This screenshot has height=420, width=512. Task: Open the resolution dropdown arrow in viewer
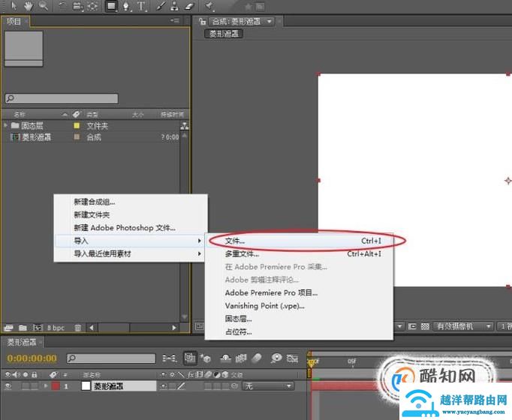coord(400,326)
